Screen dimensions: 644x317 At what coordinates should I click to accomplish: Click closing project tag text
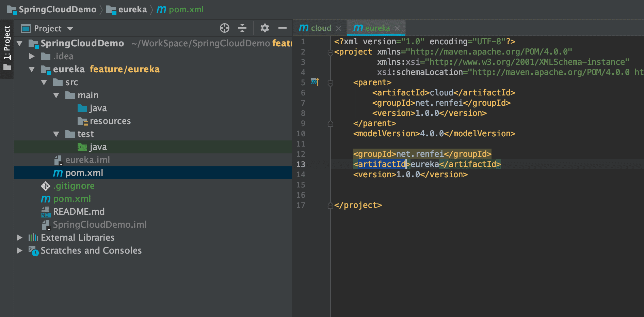tap(358, 205)
